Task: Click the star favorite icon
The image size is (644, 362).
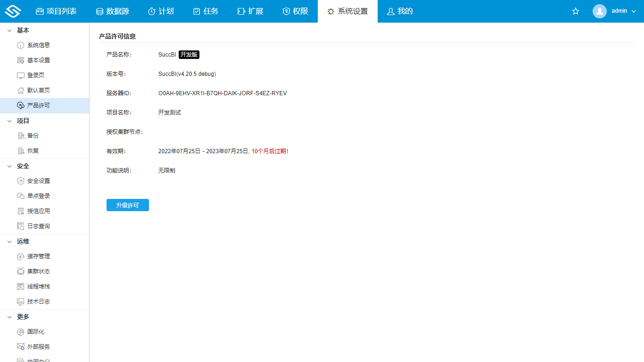Action: coord(575,11)
